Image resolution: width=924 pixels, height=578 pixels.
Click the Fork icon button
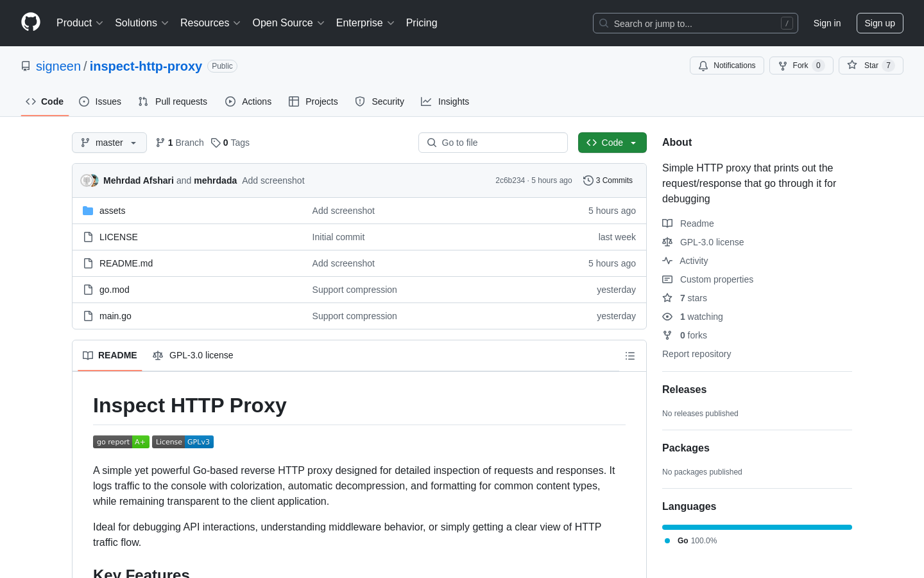click(x=783, y=66)
